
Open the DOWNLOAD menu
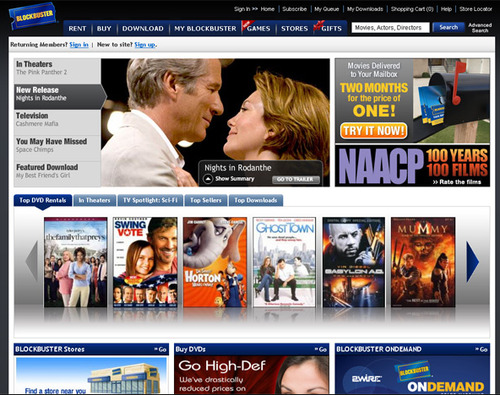pyautogui.click(x=143, y=29)
